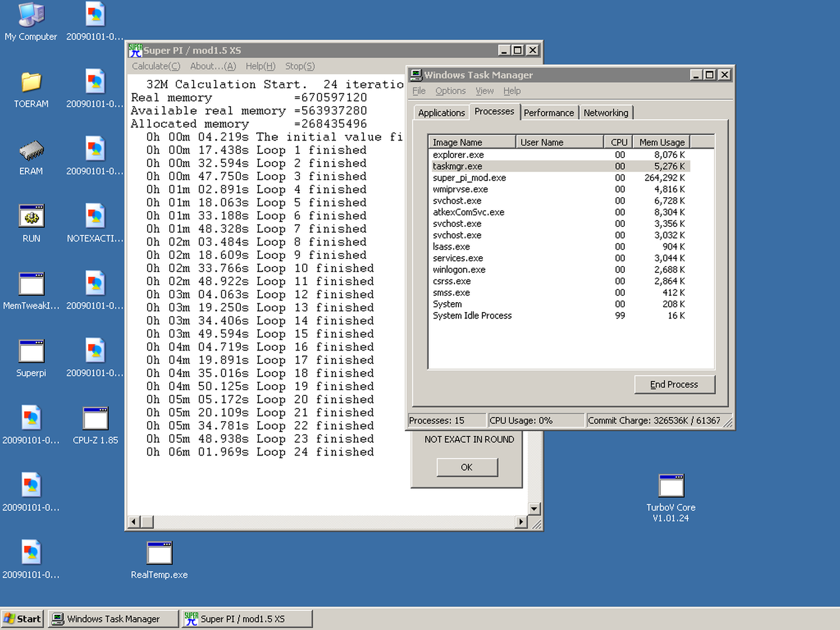Viewport: 840px width, 630px height.
Task: Select atkexComSvc.exe process row
Action: point(560,212)
